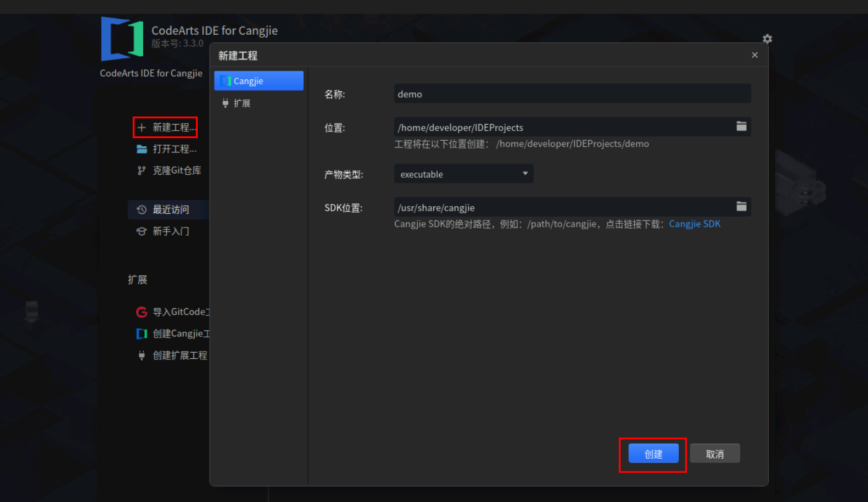Screen dimensions: 868x502
Task: Click 打开工程... on the welcome page
Action: point(174,149)
